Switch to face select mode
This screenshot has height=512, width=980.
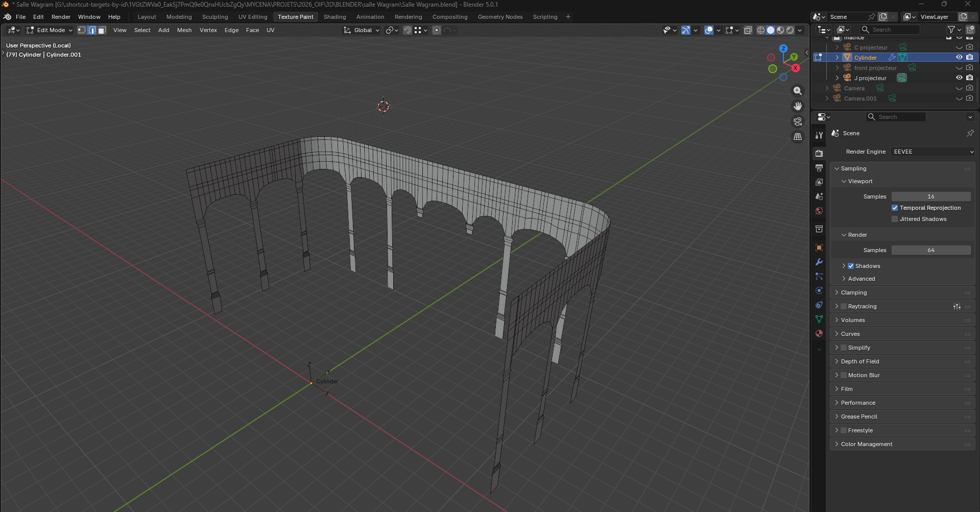coord(102,30)
